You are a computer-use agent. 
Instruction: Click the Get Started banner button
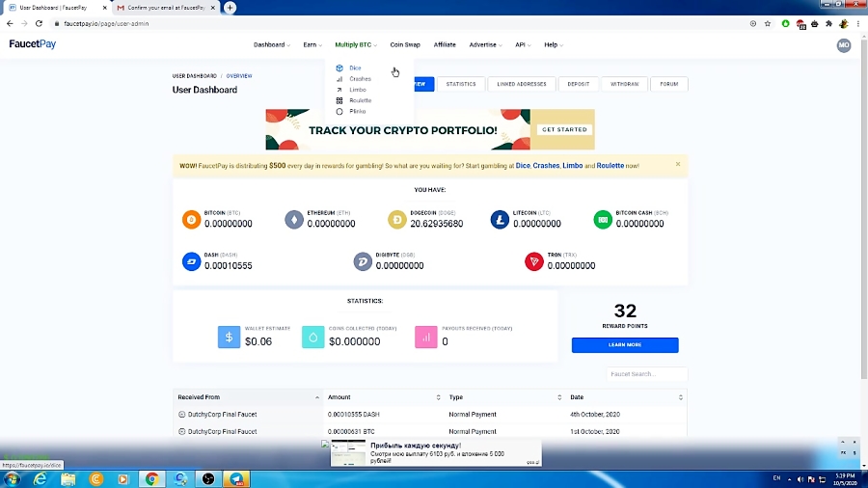pos(564,129)
